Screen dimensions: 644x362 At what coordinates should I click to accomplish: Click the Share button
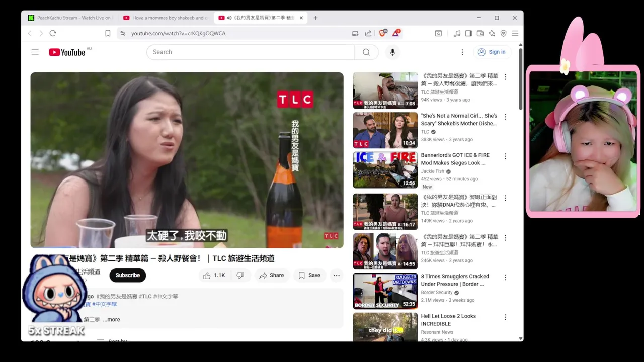[x=272, y=276]
